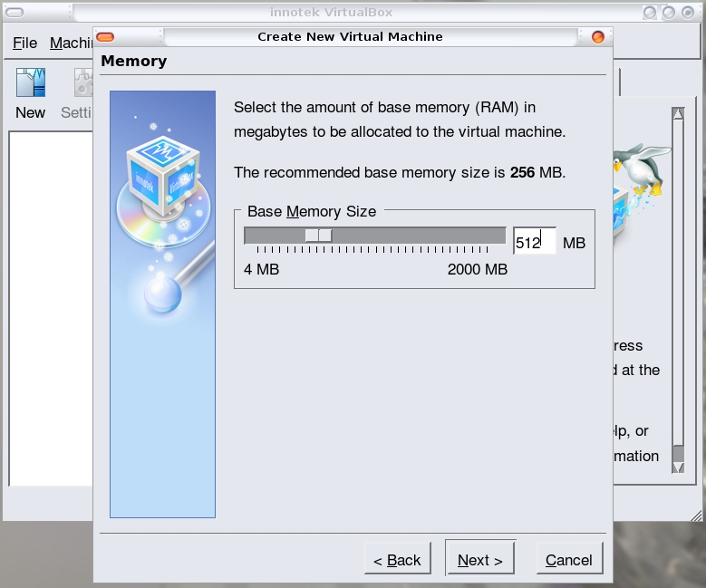Click the VirtualBox cube wizard illustration
Viewport: 706px width, 588px height.
click(x=162, y=181)
